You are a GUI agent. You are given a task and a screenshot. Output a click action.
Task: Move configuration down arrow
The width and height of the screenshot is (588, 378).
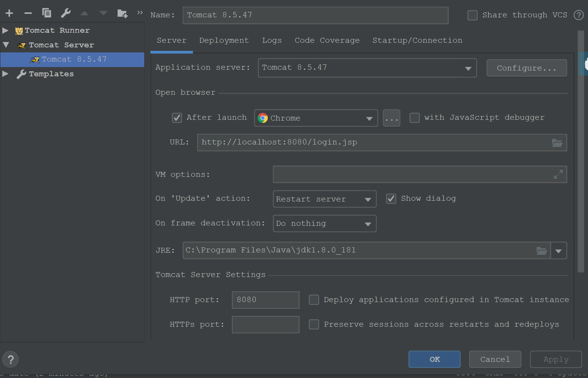pos(103,13)
